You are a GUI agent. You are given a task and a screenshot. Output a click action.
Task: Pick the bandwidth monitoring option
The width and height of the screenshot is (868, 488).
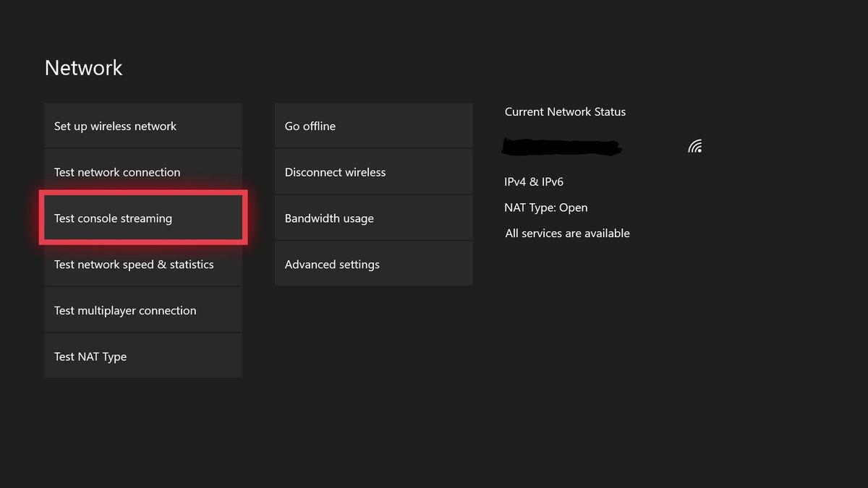click(x=373, y=218)
